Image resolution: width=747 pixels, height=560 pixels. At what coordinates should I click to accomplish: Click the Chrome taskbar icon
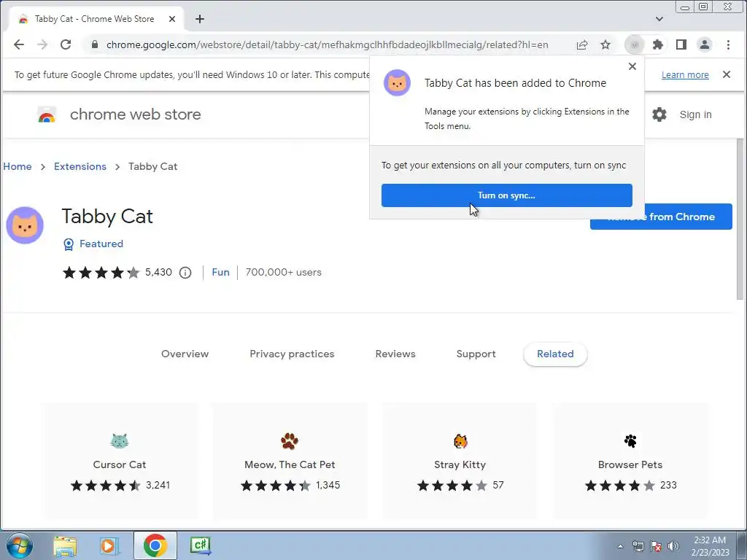tap(155, 545)
